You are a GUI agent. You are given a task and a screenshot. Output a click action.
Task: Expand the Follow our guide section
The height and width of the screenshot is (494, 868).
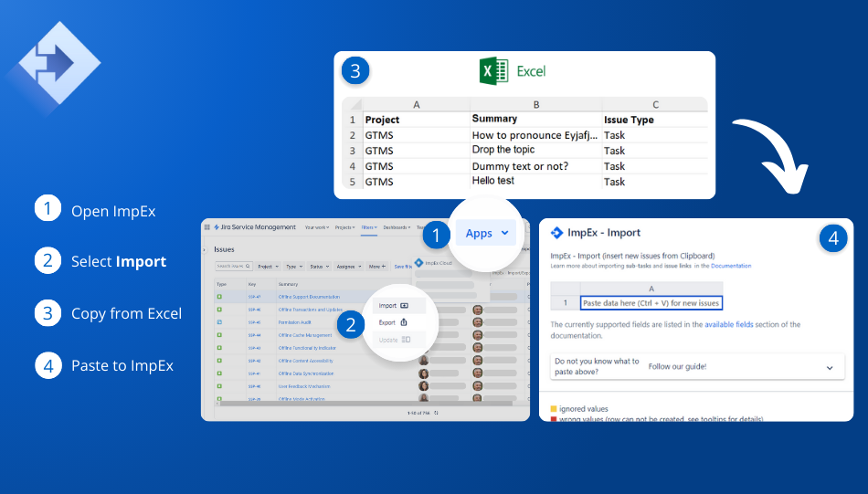pos(697,367)
